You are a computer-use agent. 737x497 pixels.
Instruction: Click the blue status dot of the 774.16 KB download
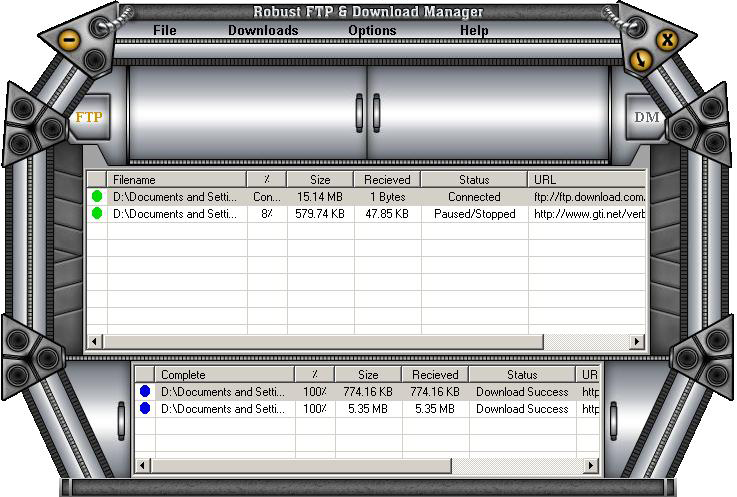click(145, 391)
